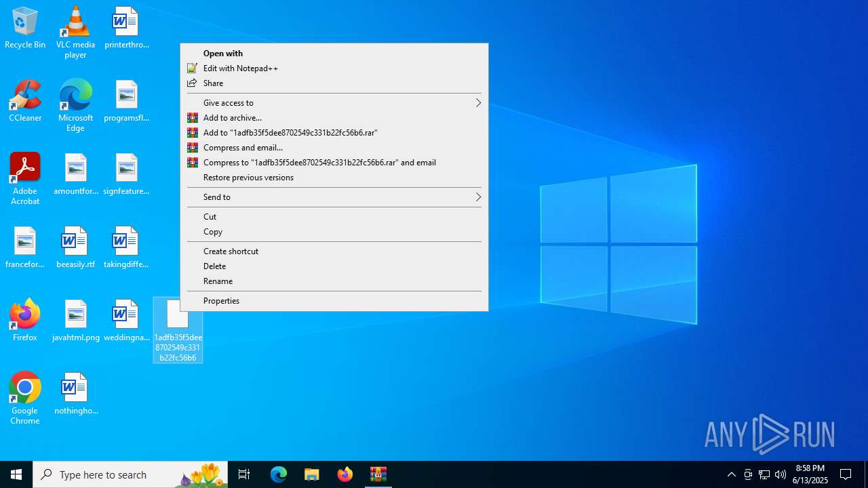Open Google Chrome desktop shortcut
Image resolution: width=868 pixels, height=488 pixels.
click(25, 399)
